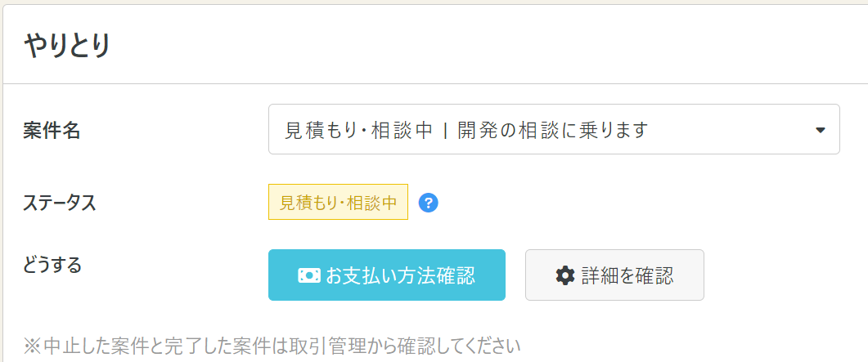The width and height of the screenshot is (868, 362).
Task: Click the 詳細を確認 button
Action: pyautogui.click(x=614, y=275)
